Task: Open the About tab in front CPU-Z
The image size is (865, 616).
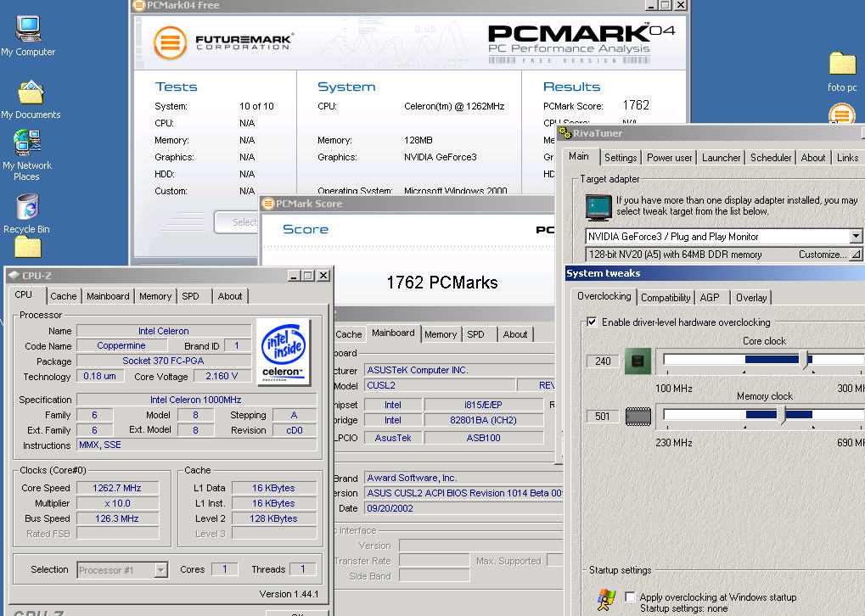Action: pyautogui.click(x=229, y=296)
